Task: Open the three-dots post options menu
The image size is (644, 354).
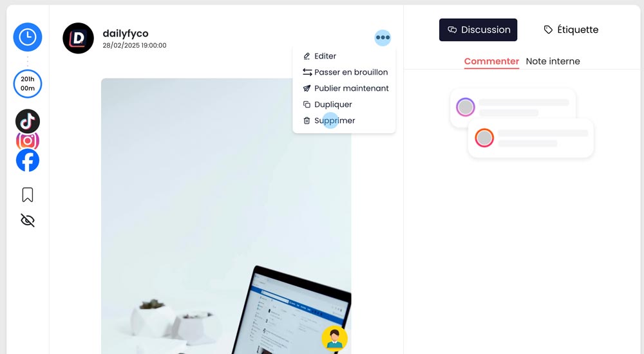Action: pos(383,37)
